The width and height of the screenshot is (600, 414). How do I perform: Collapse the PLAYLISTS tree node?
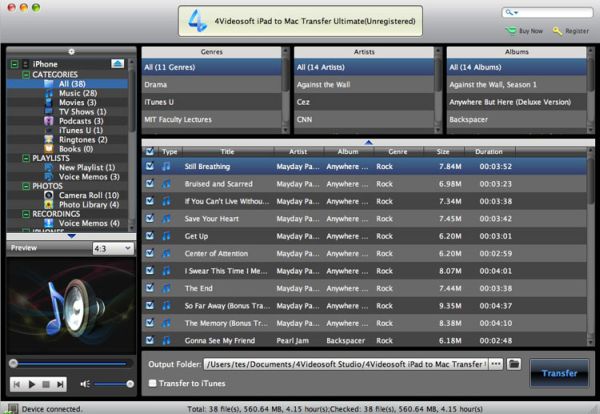click(x=26, y=158)
